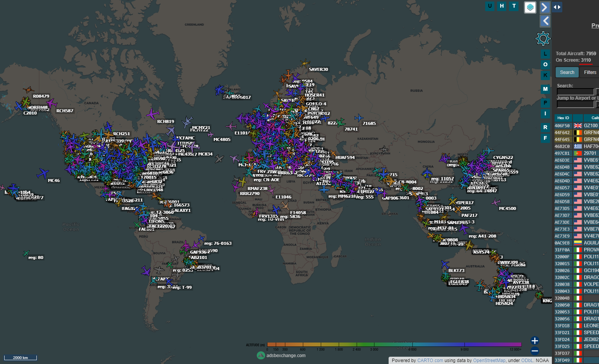Toggle the U map button
599x364 pixels.
pyautogui.click(x=490, y=6)
